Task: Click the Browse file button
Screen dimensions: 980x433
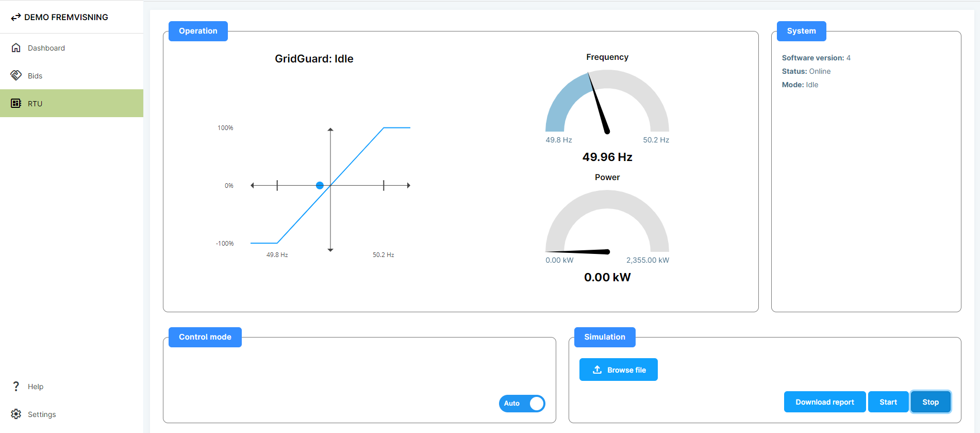Action: tap(618, 370)
